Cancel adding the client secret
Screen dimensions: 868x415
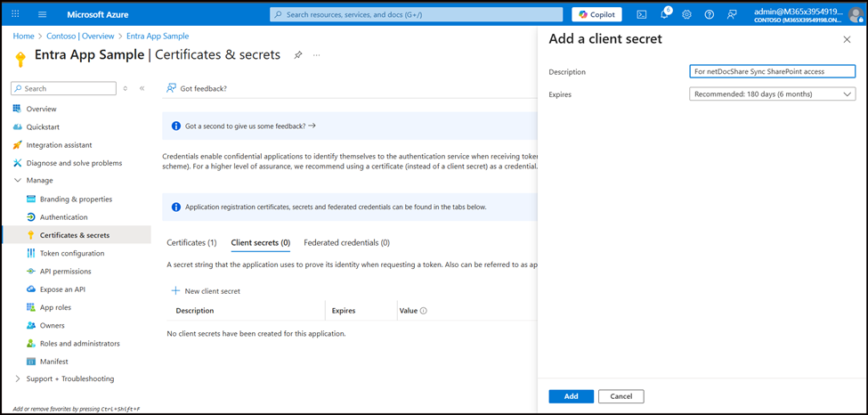(621, 396)
